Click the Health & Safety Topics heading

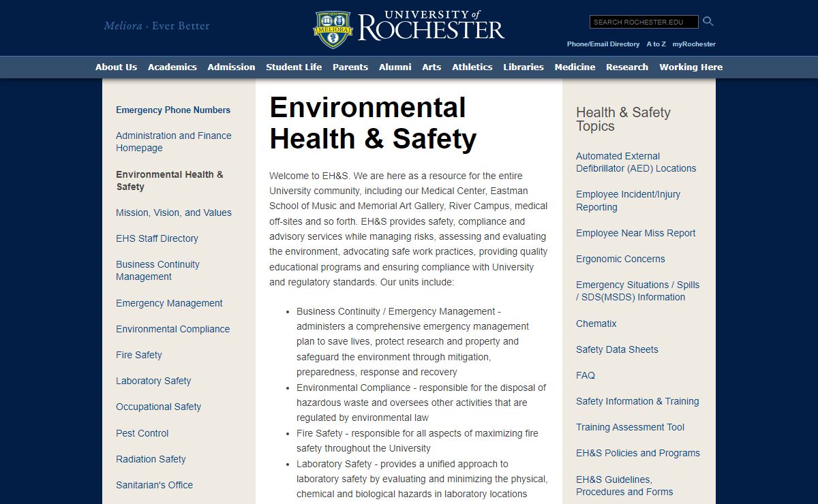623,119
